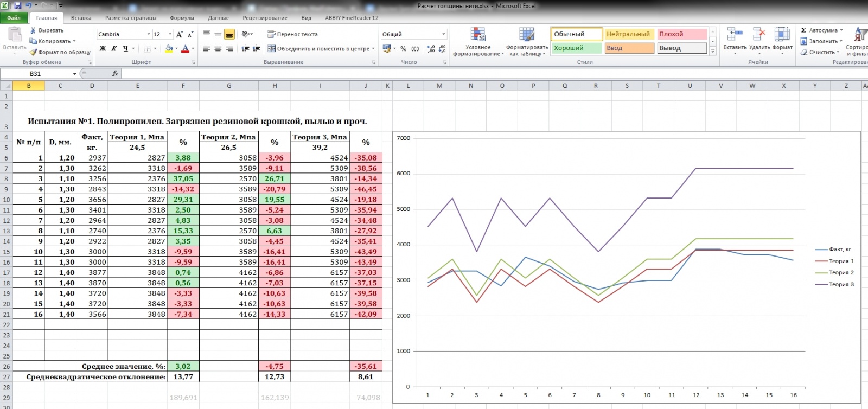Increase font size with large A icon
This screenshot has width=868, height=409.
[x=180, y=34]
